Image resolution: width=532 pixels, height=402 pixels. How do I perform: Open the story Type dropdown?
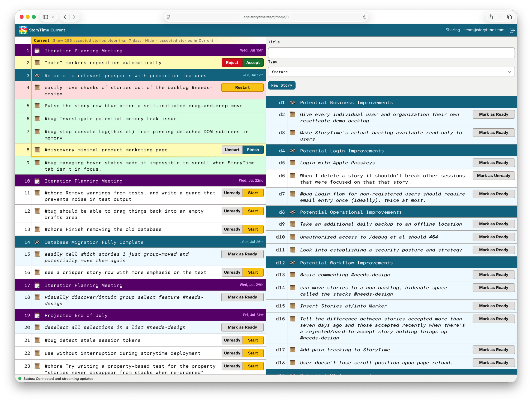391,72
